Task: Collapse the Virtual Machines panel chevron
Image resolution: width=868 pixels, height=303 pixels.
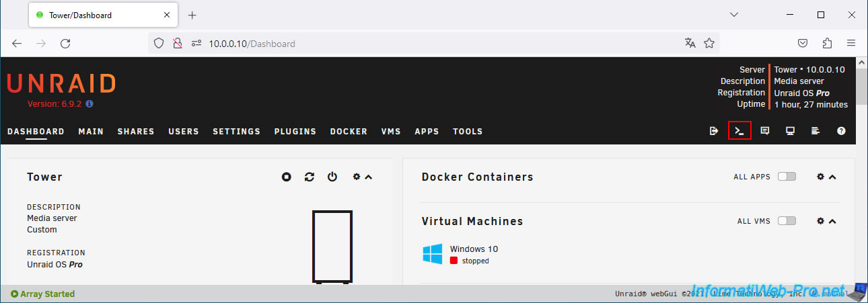Action: 832,221
